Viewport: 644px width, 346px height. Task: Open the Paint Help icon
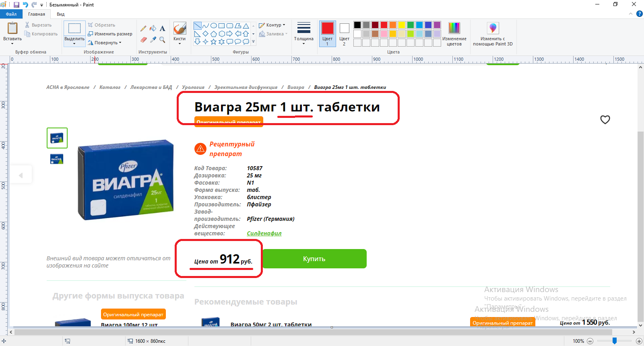coord(639,14)
